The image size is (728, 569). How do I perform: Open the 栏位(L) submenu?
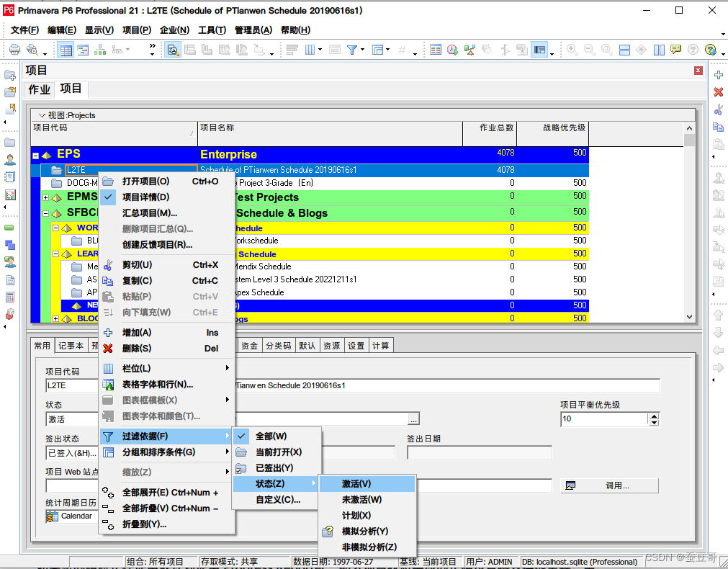click(167, 368)
